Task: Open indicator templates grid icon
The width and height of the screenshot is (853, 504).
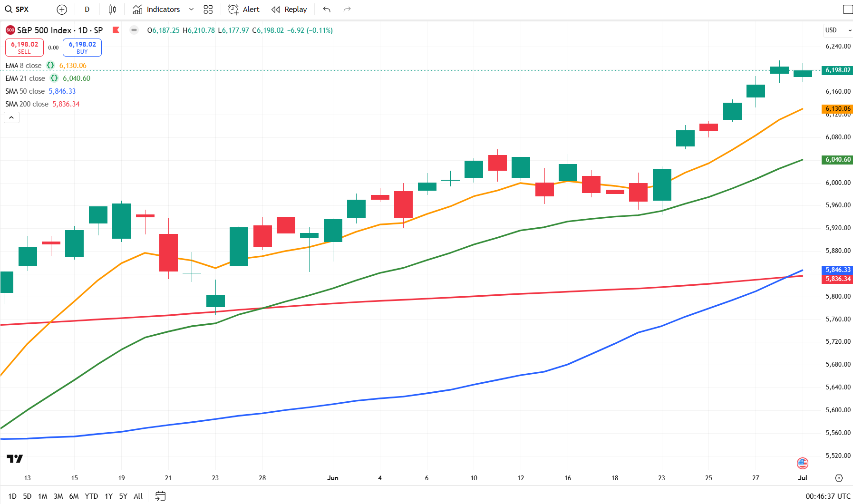Action: click(x=208, y=10)
